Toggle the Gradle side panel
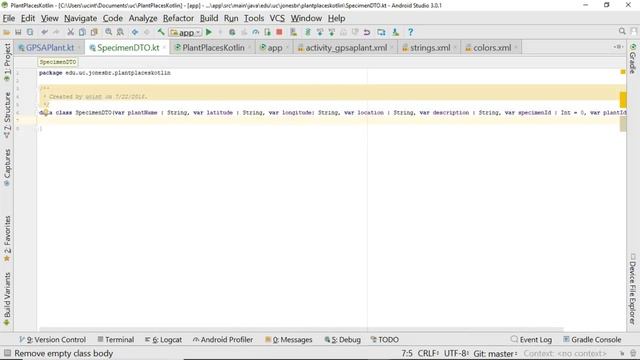 coord(633,58)
